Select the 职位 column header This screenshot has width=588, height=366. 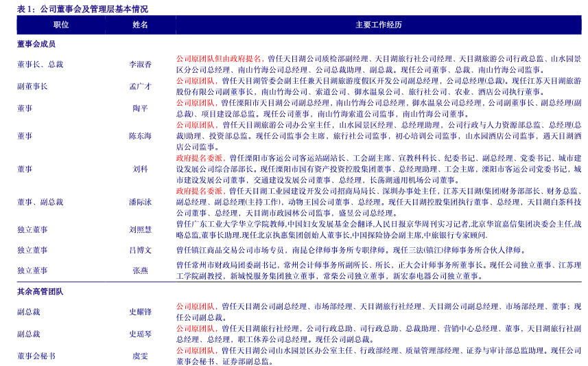(x=60, y=25)
